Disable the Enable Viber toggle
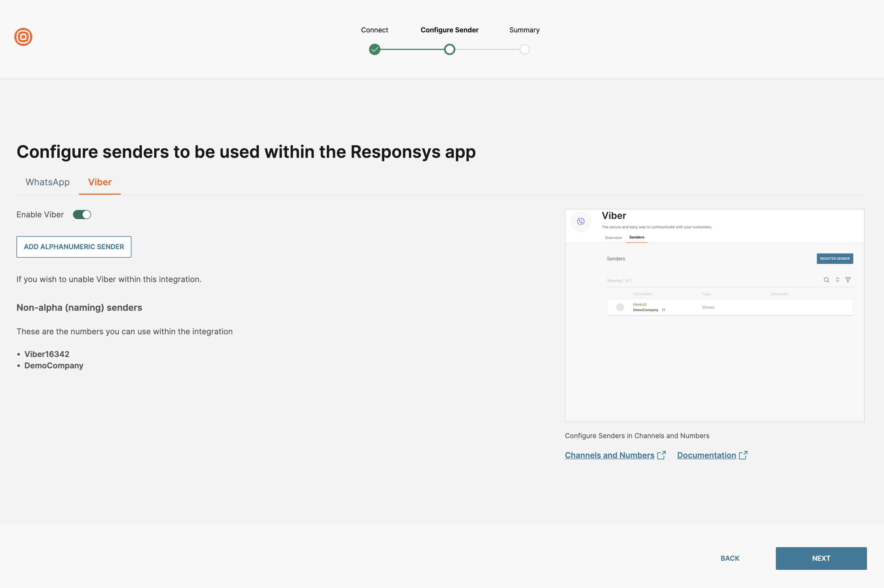 click(x=82, y=214)
